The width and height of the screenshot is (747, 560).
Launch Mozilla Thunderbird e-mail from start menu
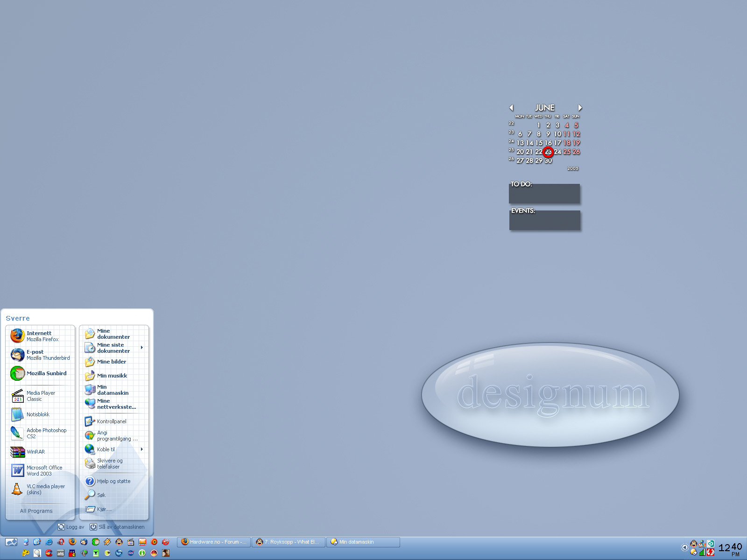coord(40,355)
